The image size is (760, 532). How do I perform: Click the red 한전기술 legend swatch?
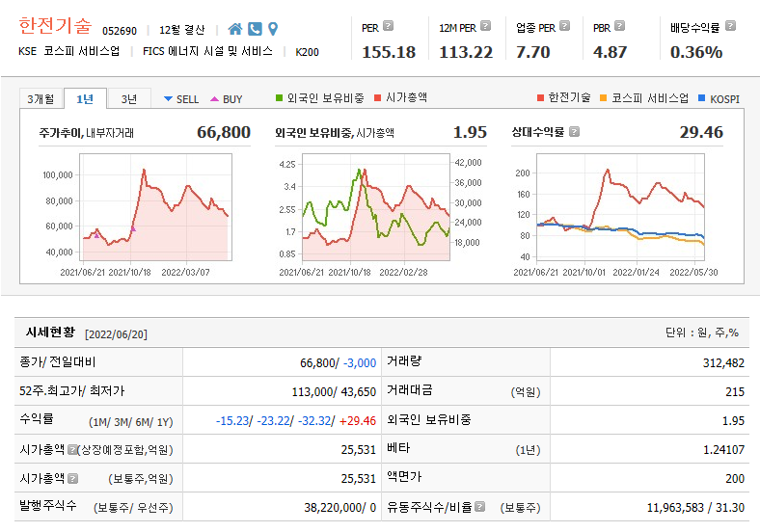click(541, 98)
